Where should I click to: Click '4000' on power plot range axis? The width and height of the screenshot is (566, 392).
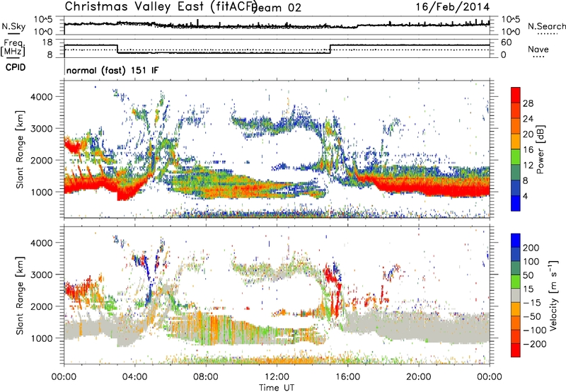(x=41, y=97)
